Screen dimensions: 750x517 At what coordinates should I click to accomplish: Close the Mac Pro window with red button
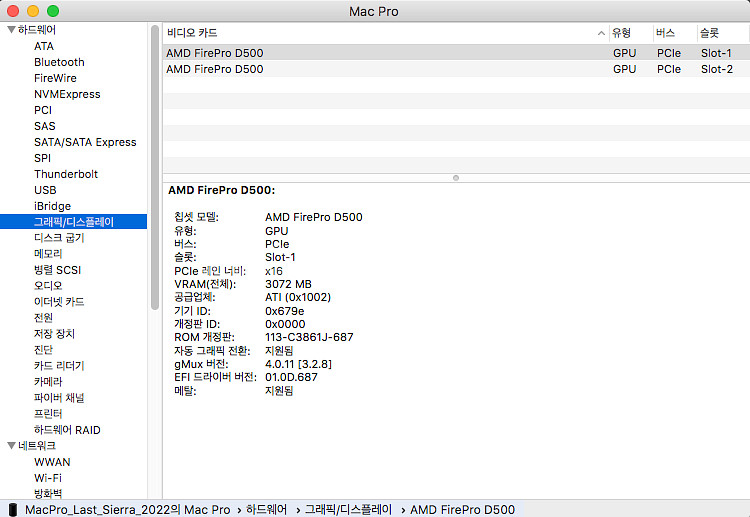pyautogui.click(x=13, y=11)
